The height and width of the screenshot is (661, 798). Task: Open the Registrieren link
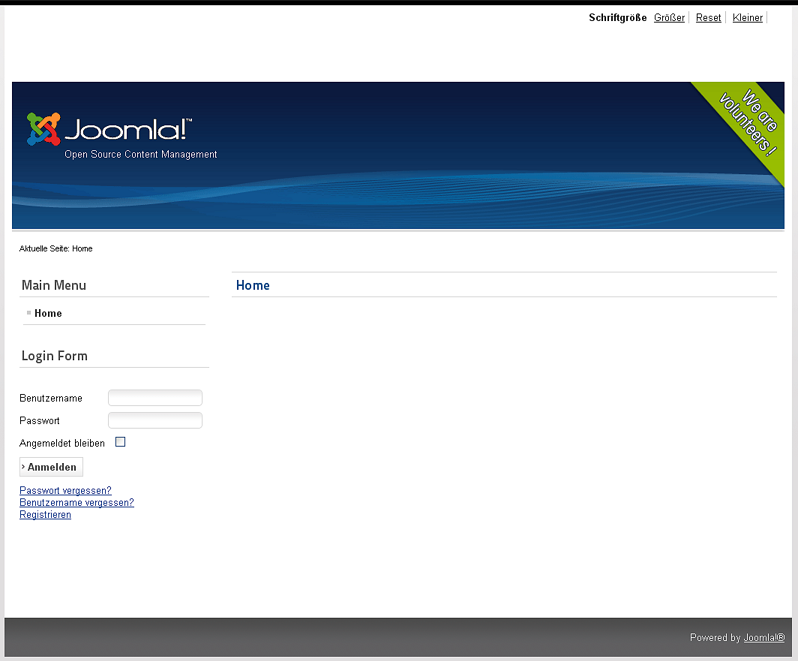pyautogui.click(x=45, y=515)
